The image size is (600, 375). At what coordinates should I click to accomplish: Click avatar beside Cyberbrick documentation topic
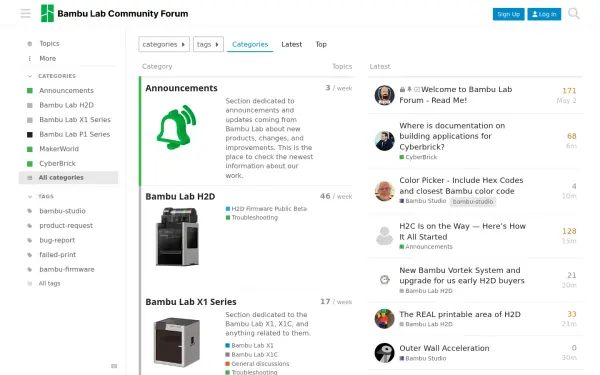tap(384, 141)
